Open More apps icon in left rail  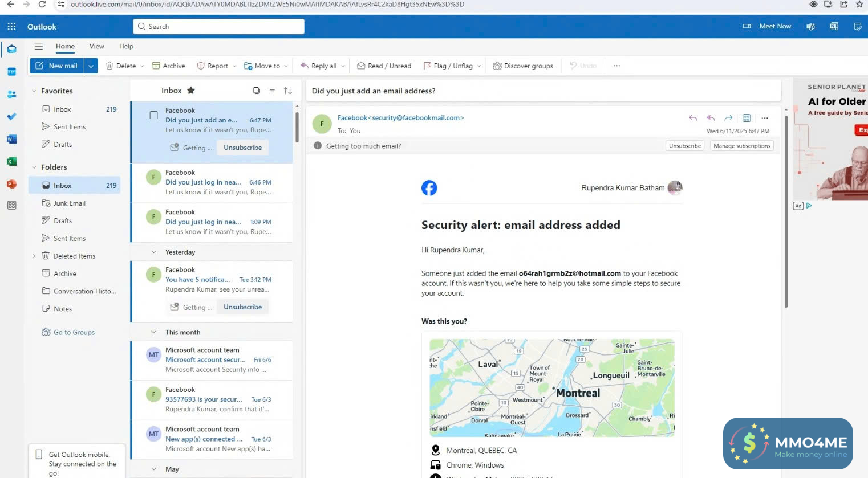pyautogui.click(x=11, y=205)
